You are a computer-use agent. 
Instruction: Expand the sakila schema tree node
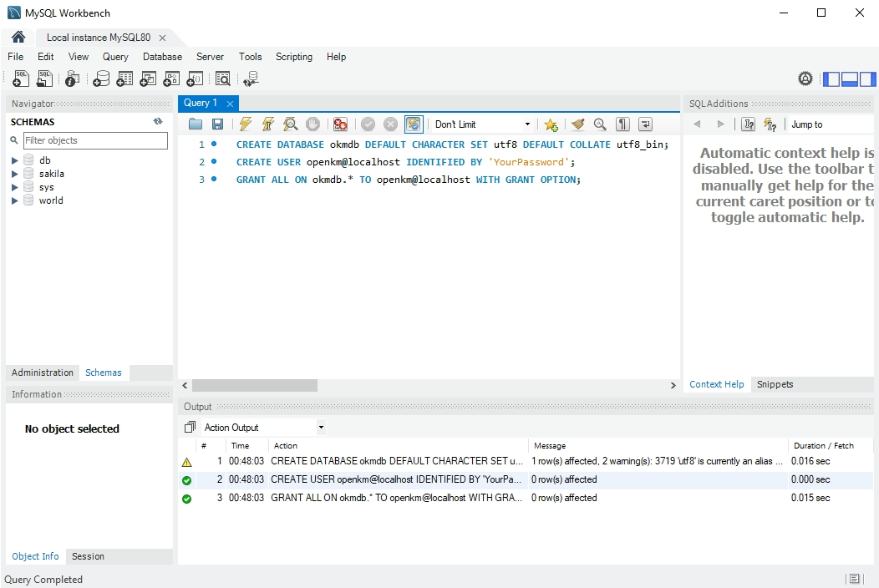[15, 174]
